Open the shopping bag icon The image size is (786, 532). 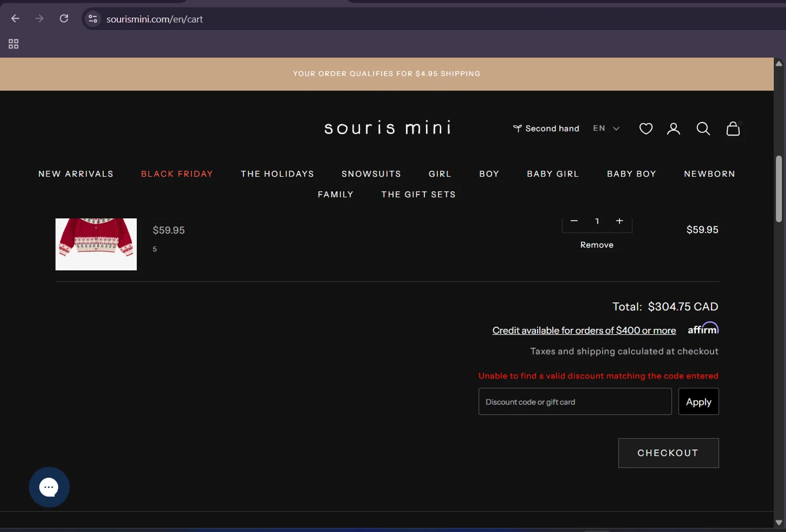[x=733, y=129]
